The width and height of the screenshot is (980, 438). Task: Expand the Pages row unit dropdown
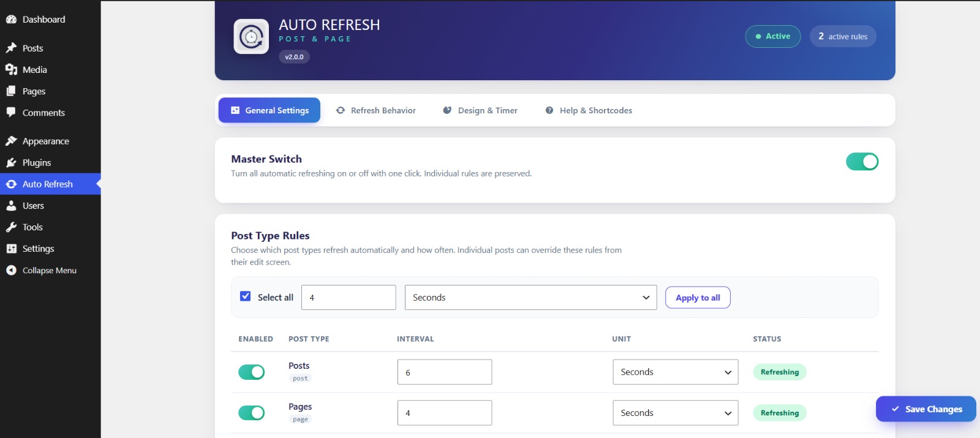[675, 413]
